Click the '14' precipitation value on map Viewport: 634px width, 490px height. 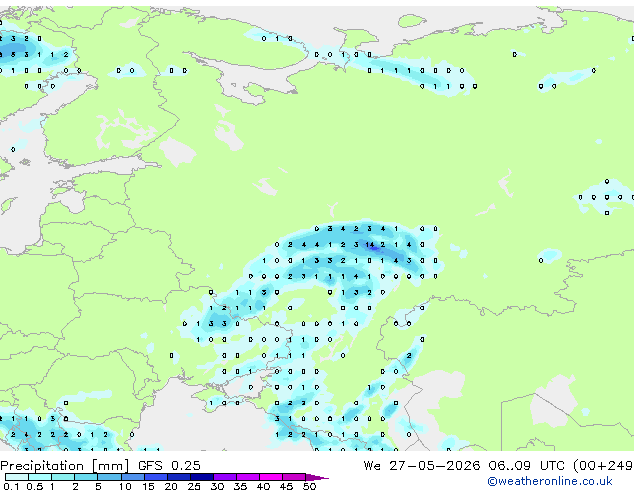(369, 245)
